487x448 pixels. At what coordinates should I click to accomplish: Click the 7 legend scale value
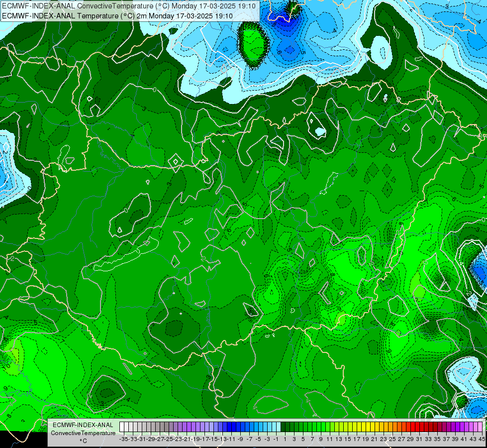(x=312, y=440)
